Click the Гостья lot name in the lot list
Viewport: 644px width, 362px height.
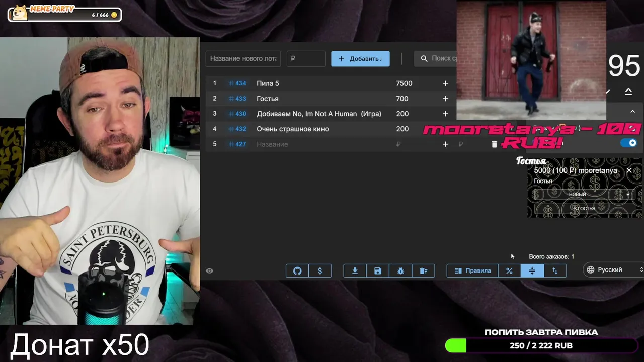(x=267, y=99)
